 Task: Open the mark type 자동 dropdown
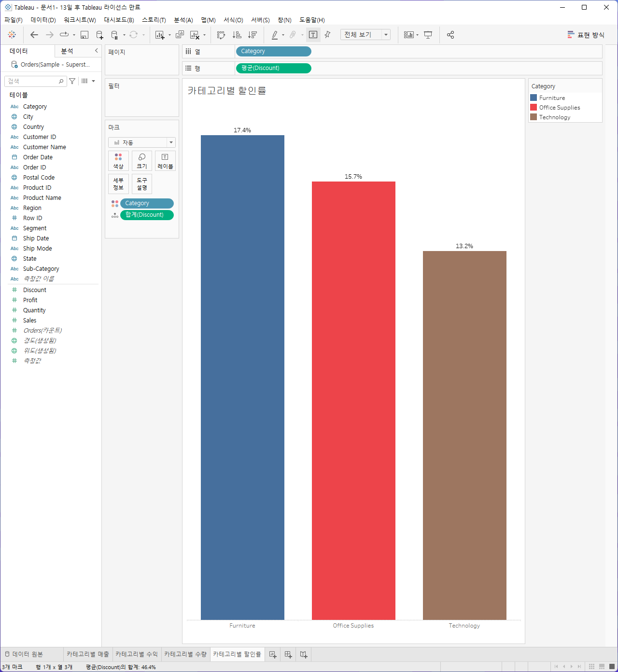(x=142, y=142)
